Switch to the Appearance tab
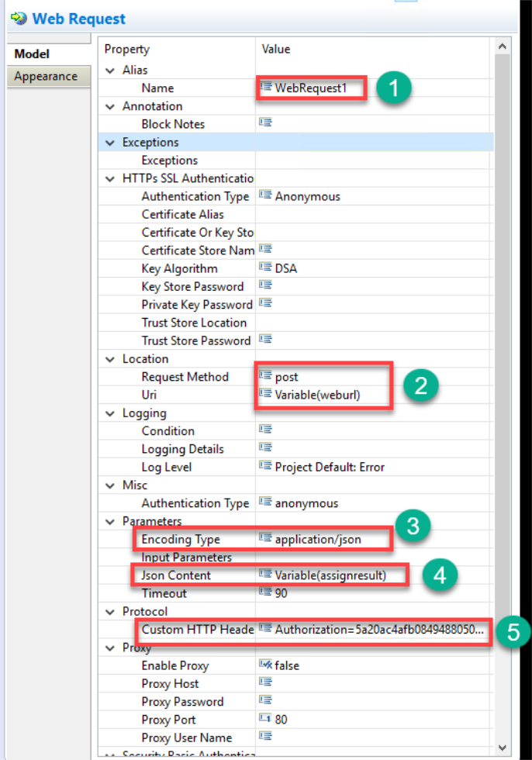The image size is (532, 760). (x=46, y=76)
